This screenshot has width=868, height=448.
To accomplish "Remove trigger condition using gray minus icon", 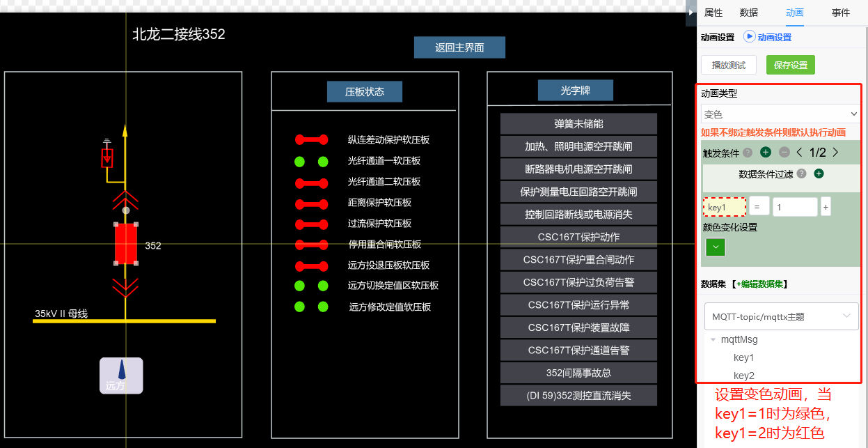I will 784,151.
